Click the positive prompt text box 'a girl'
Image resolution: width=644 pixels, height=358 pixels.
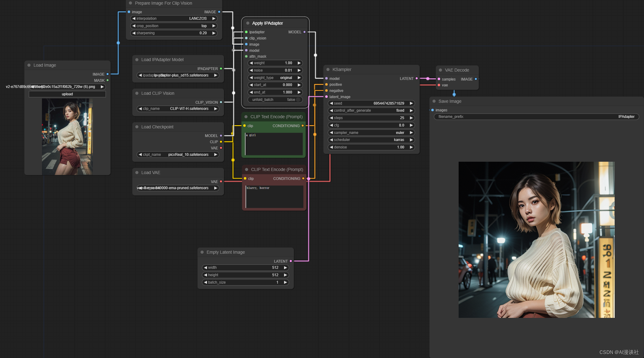274,144
